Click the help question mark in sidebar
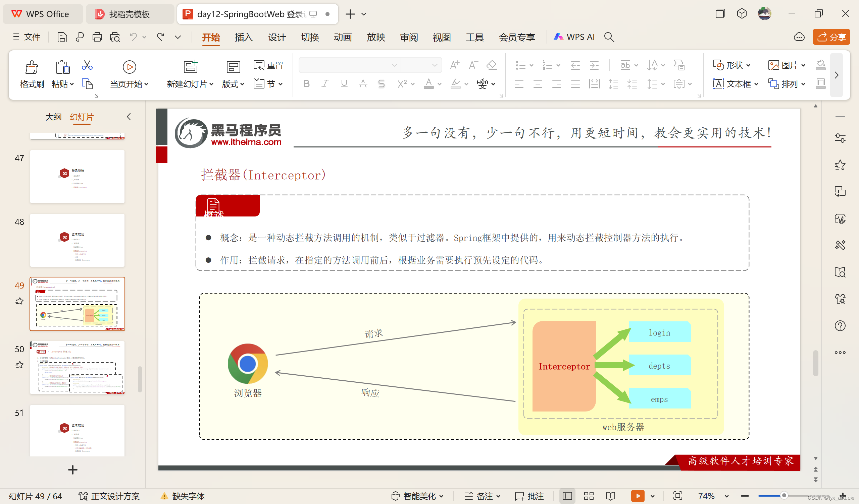Image resolution: width=859 pixels, height=504 pixels. pos(840,326)
